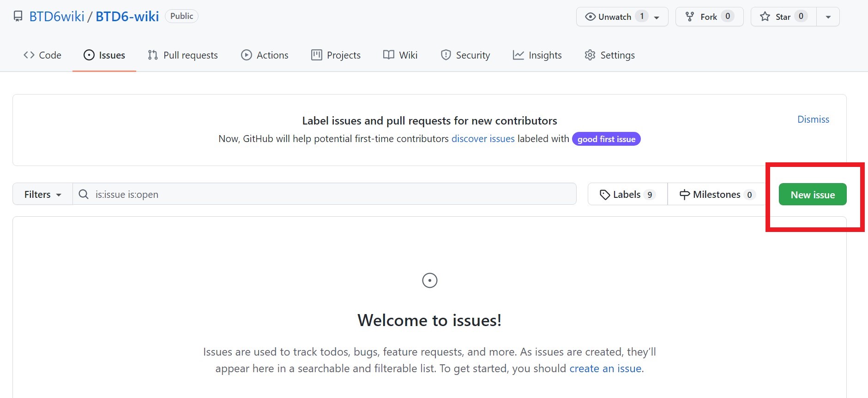Click the repository book icon beside BTD6wiki

pos(18,17)
